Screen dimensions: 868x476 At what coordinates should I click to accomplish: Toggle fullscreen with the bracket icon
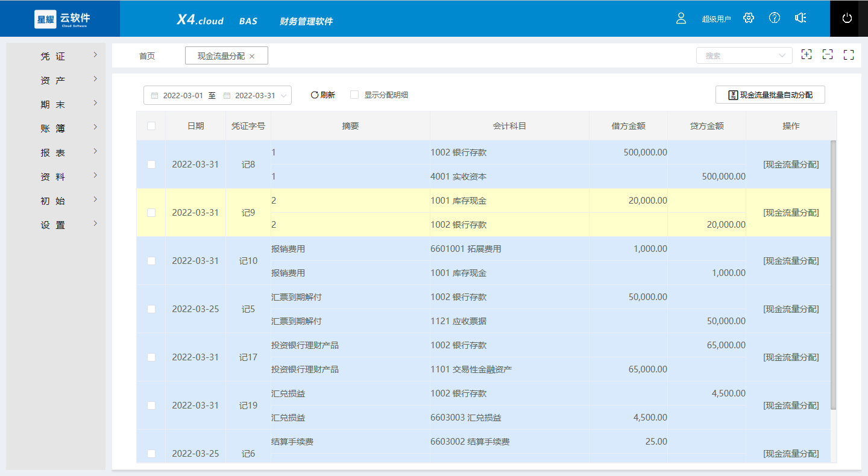[849, 55]
